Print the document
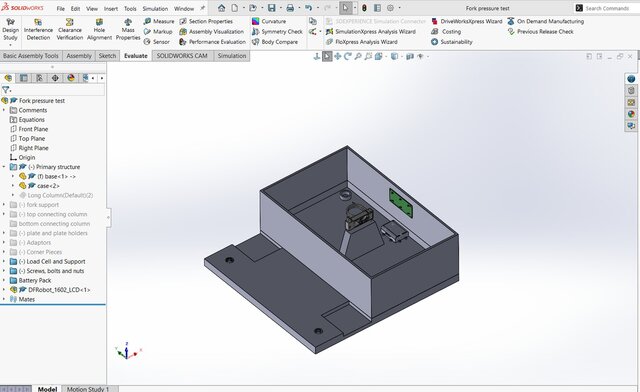Image resolution: width=640 pixels, height=392 pixels. click(290, 8)
